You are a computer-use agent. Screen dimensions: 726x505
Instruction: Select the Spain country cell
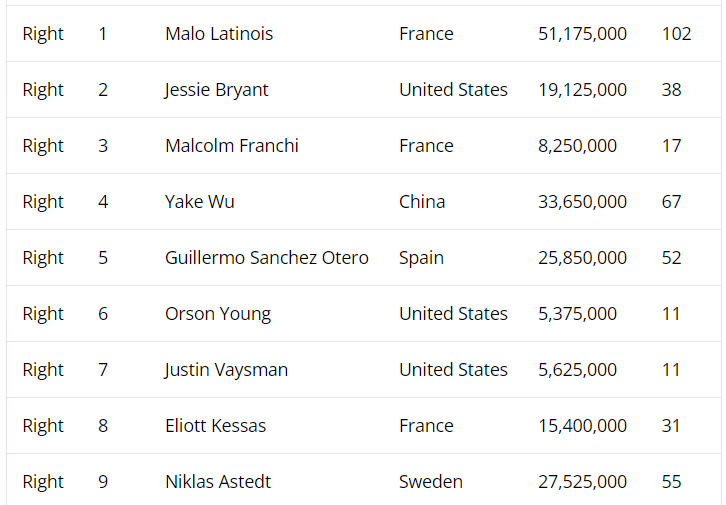pyautogui.click(x=421, y=258)
